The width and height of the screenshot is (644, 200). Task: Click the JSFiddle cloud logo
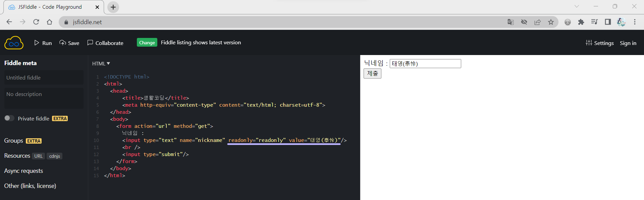click(x=14, y=43)
